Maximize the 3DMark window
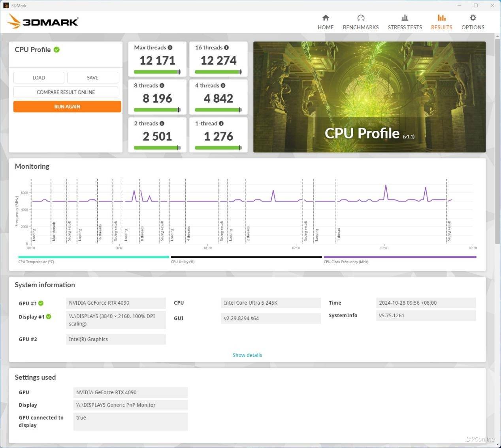 click(x=476, y=6)
